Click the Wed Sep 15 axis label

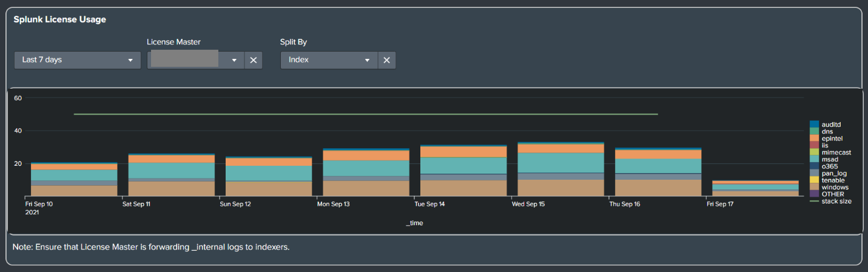pyautogui.click(x=527, y=204)
